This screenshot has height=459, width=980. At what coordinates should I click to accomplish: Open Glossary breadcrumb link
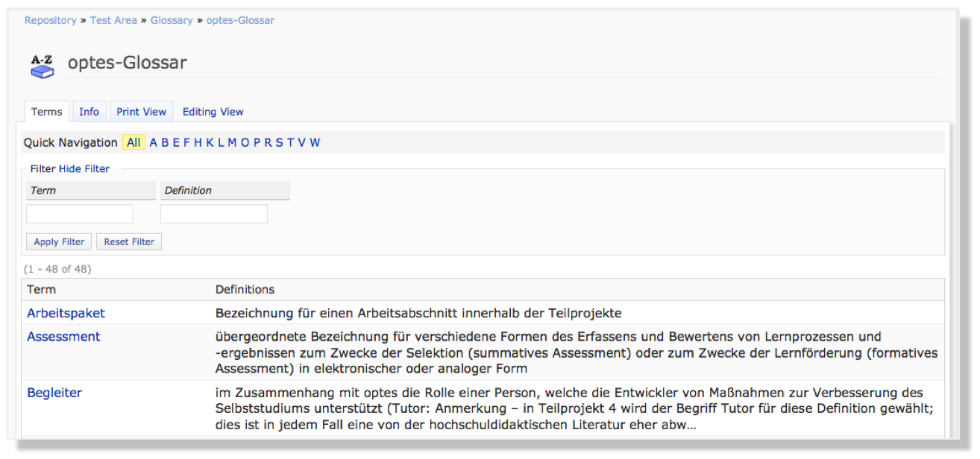point(172,20)
